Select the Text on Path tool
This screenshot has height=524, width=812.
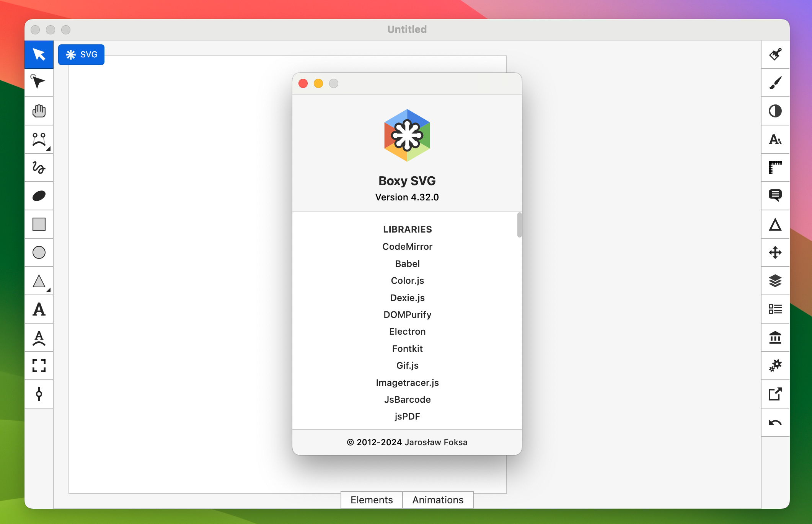(39, 338)
